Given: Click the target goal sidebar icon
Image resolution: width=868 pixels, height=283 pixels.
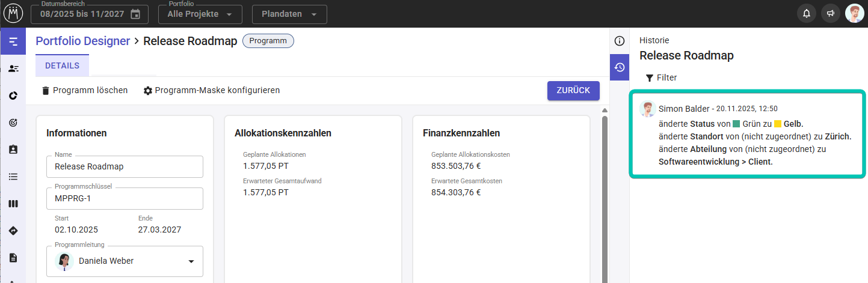Looking at the screenshot, I should click(x=13, y=123).
